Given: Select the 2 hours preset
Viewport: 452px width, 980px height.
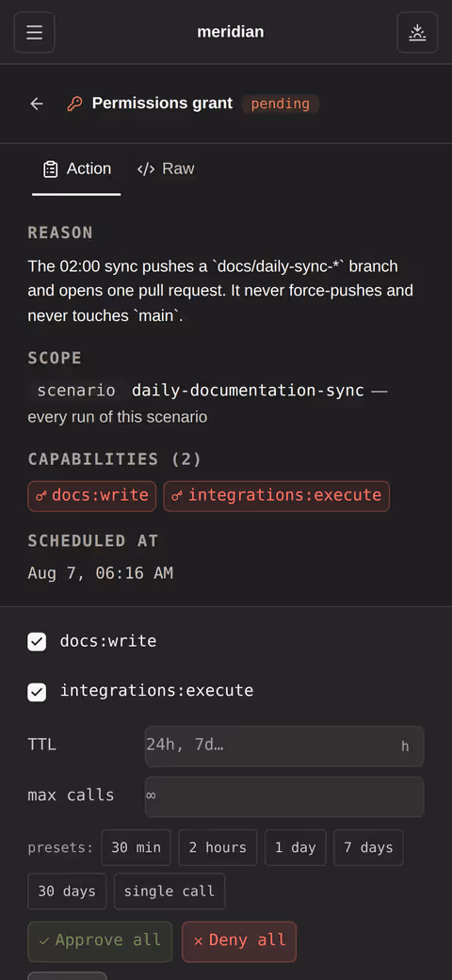Looking at the screenshot, I should (x=218, y=847).
